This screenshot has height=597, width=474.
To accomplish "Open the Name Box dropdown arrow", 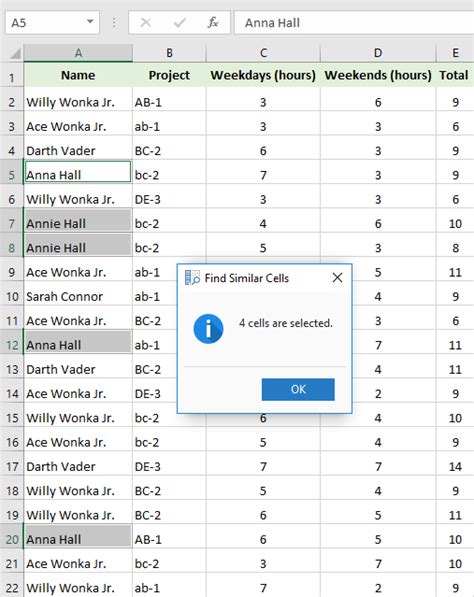I will point(90,22).
